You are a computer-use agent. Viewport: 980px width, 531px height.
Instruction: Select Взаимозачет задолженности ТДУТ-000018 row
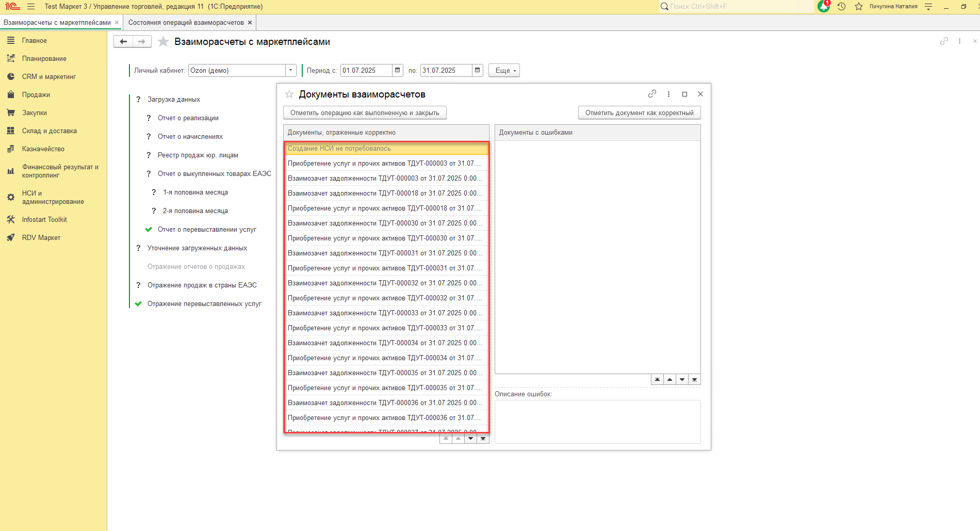click(x=385, y=193)
